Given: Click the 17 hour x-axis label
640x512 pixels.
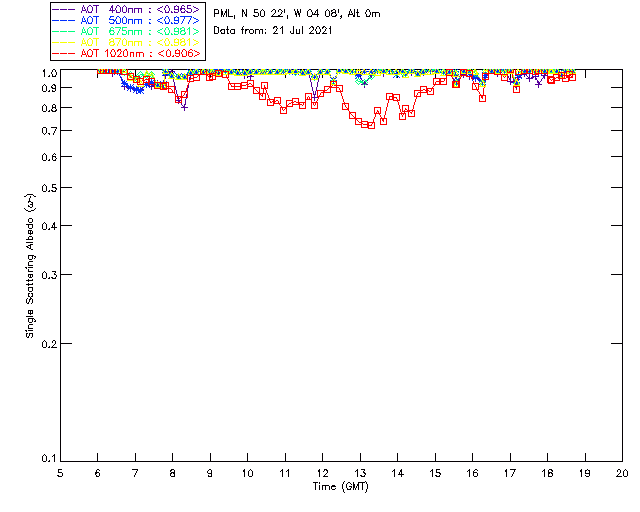Looking at the screenshot, I should click(510, 473).
